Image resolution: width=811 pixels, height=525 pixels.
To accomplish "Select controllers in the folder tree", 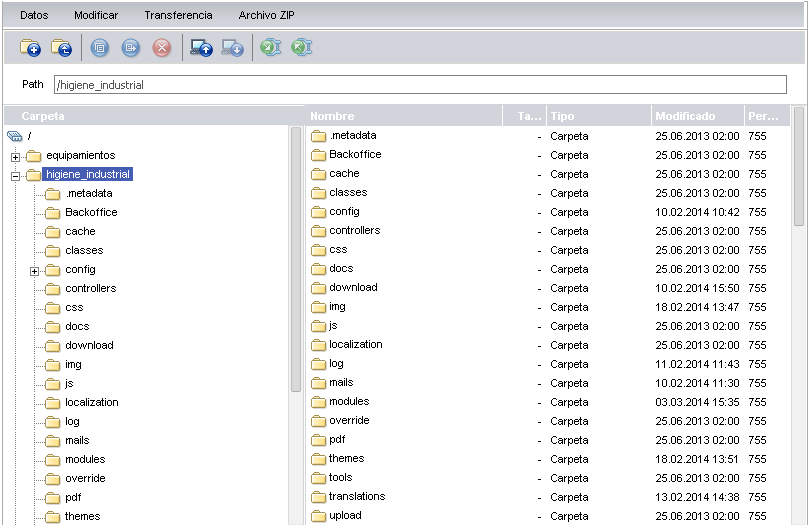I will click(x=91, y=289).
